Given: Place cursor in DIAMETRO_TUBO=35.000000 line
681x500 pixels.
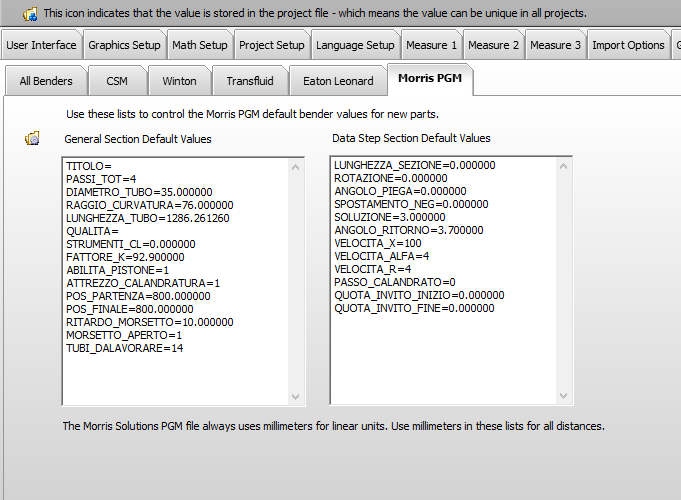Looking at the screenshot, I should [x=139, y=192].
